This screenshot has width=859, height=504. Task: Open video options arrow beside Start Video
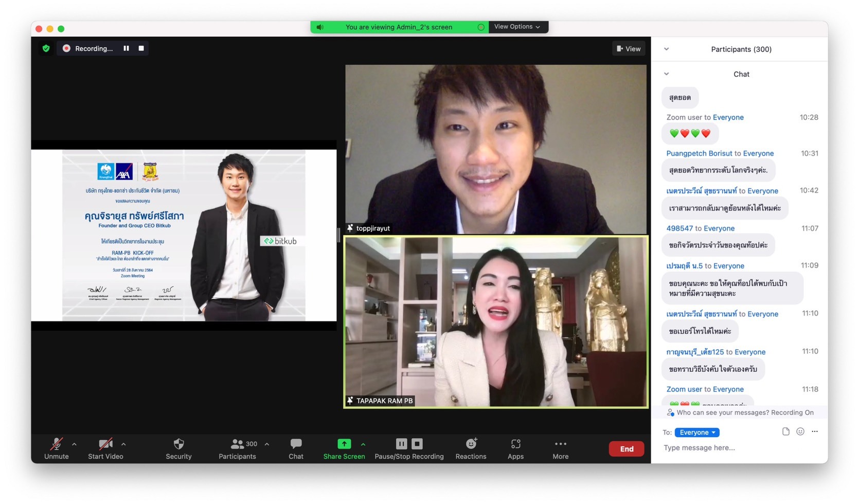[x=123, y=444]
